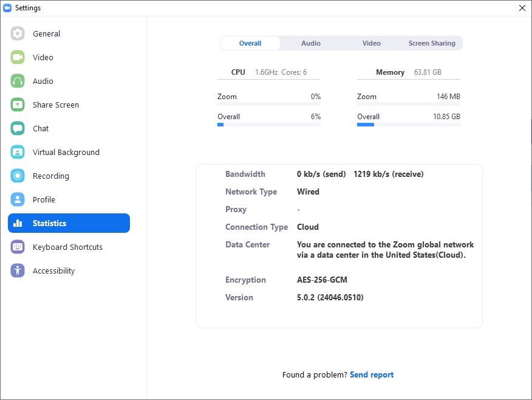This screenshot has width=532, height=400.
Task: Click the Overall memory usage bar
Action: tap(409, 125)
